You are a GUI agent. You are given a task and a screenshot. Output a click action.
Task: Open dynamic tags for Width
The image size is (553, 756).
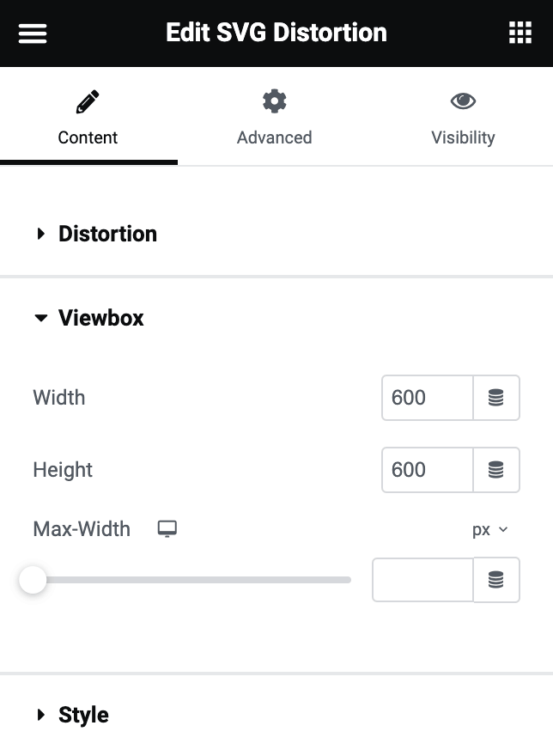click(x=496, y=398)
